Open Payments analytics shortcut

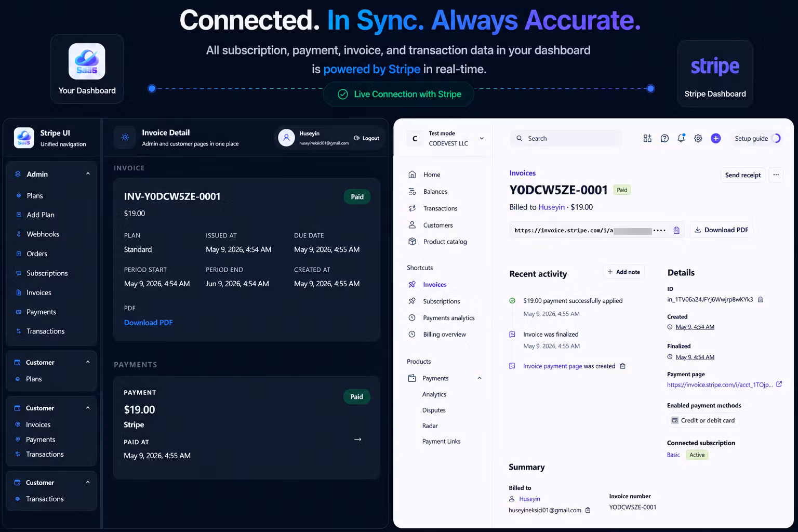pyautogui.click(x=448, y=317)
